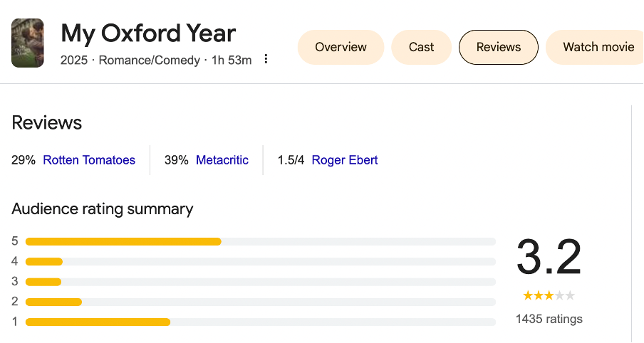
Task: Open the three-dot more options menu
Action: pyautogui.click(x=266, y=59)
